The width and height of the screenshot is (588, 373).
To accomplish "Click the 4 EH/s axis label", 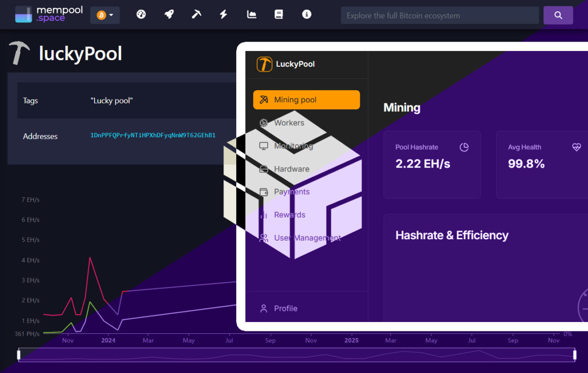I will 30,260.
